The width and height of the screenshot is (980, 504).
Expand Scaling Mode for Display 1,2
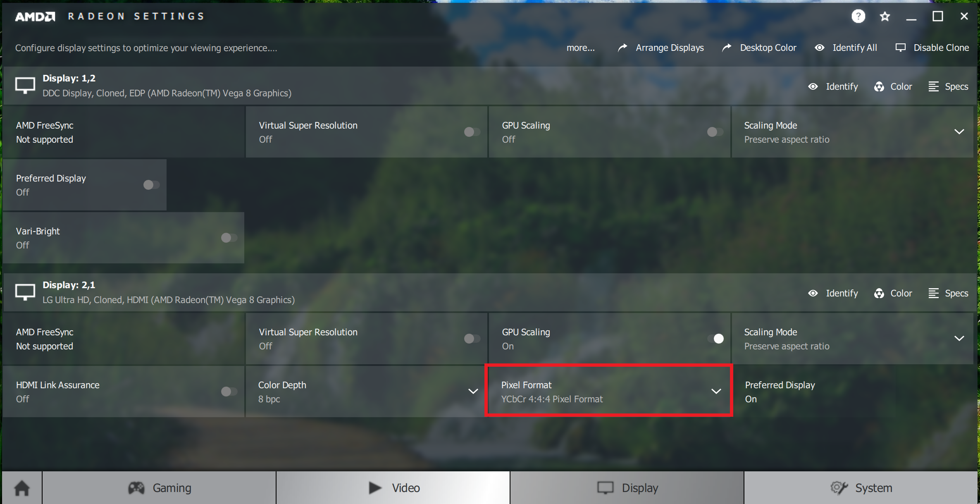pos(852,132)
